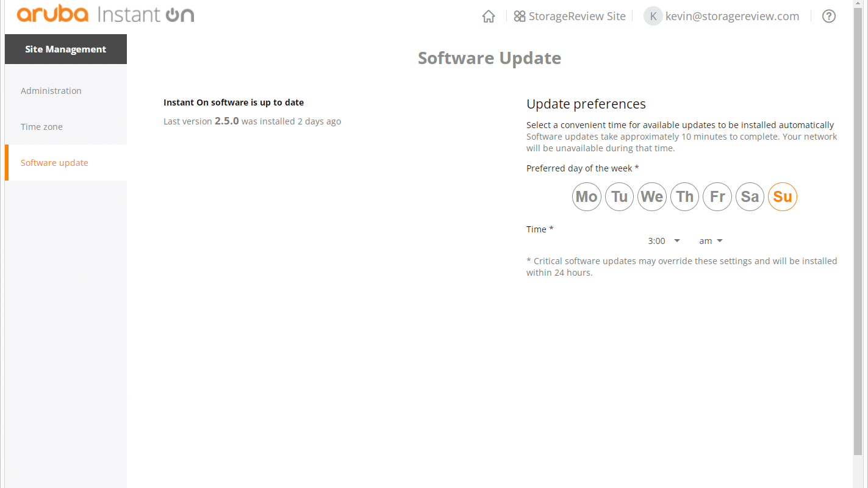This screenshot has width=868, height=488.
Task: Select Tuesday as preferred update day
Action: pos(619,196)
